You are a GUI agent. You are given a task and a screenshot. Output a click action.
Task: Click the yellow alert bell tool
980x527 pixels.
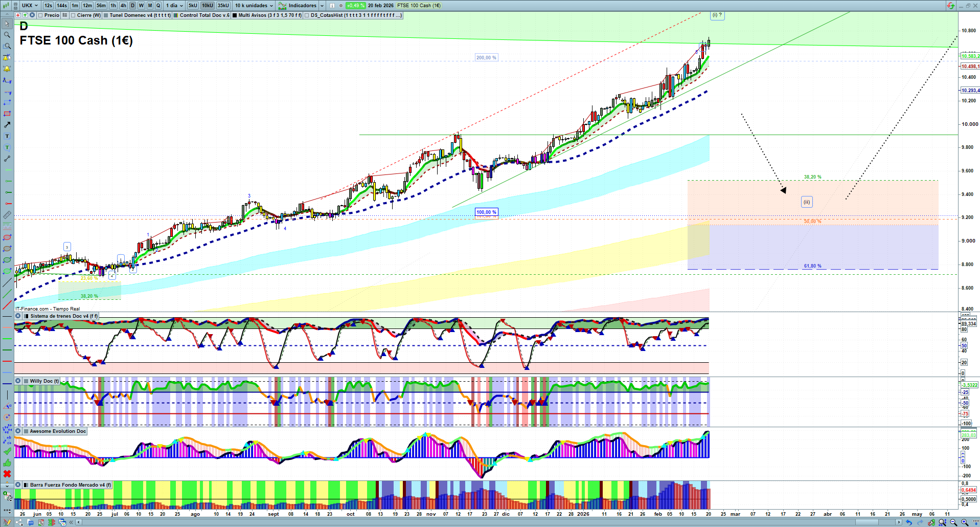pos(7,69)
